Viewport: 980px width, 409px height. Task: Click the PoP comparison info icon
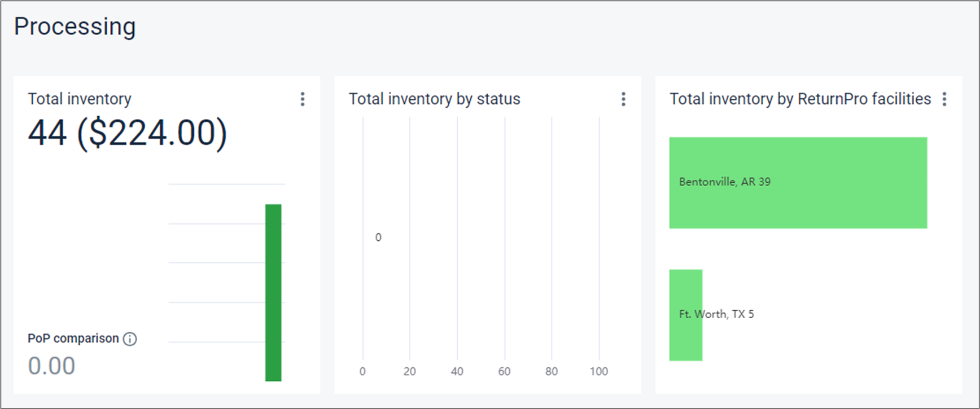pos(130,339)
